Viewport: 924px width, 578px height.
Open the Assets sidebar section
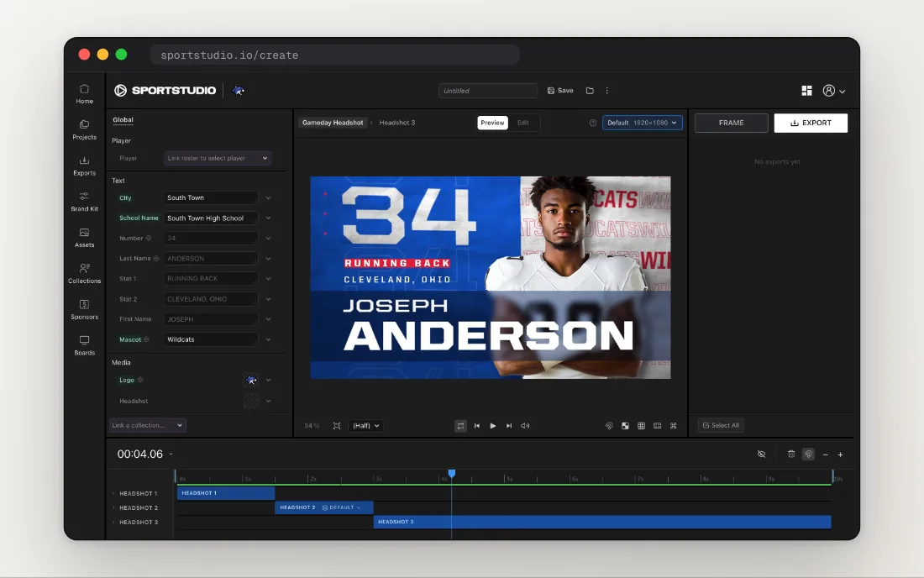tap(84, 238)
